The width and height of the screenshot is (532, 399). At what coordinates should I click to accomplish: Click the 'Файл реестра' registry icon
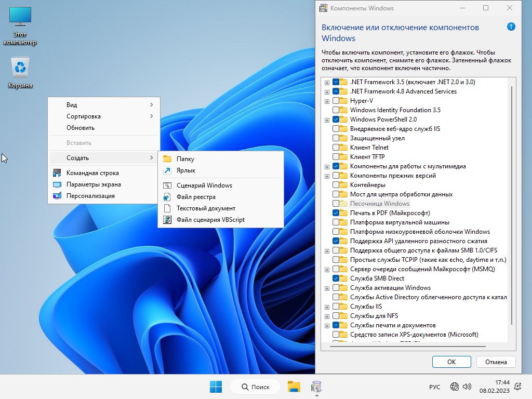click(x=167, y=197)
